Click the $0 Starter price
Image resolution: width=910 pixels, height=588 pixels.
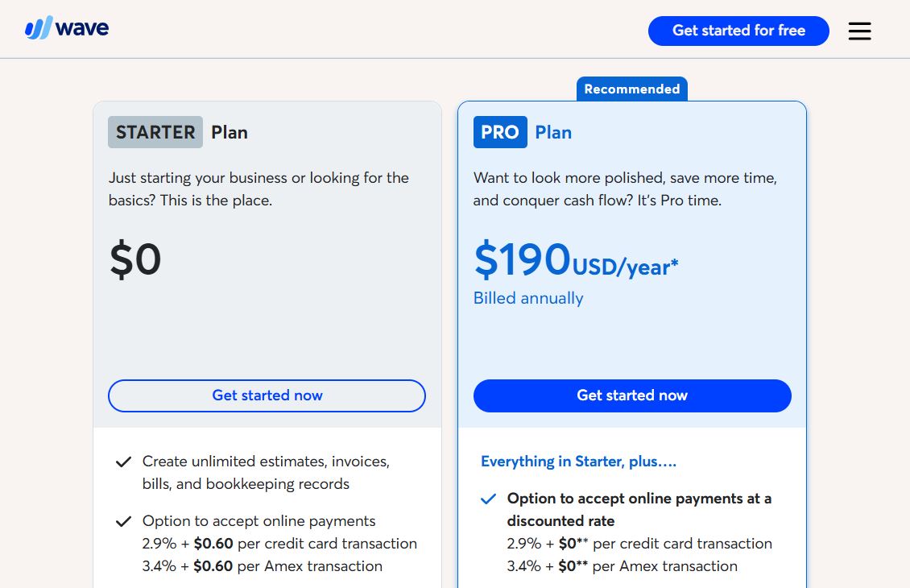coord(136,259)
